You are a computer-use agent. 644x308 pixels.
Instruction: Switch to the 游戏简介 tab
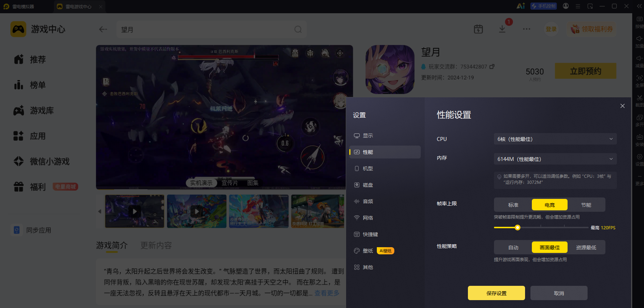pyautogui.click(x=112, y=245)
